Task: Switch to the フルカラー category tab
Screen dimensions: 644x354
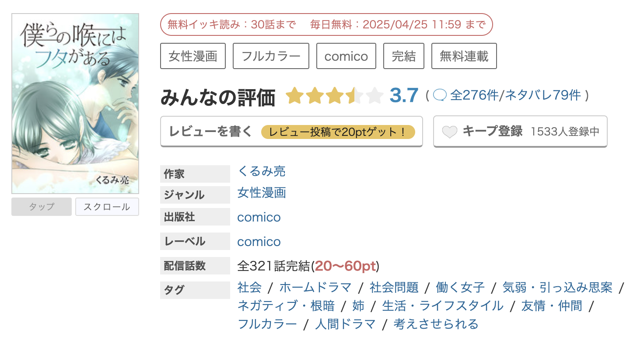Action: 271,56
